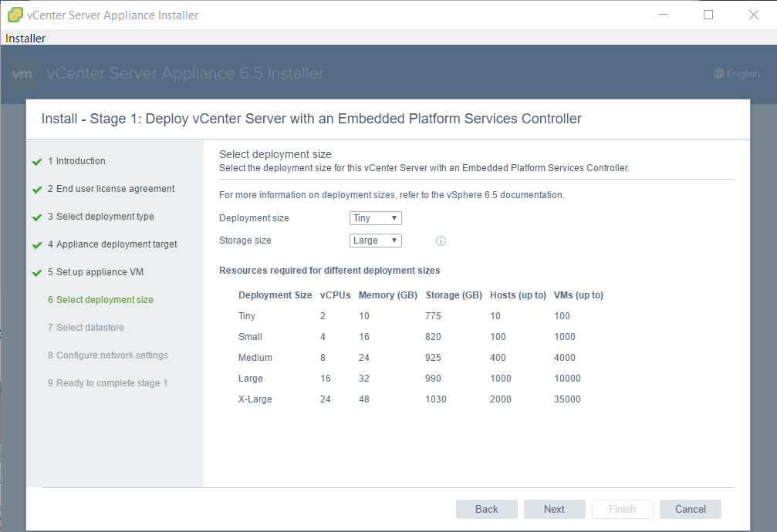
Task: Click the Large row label in table
Action: tap(251, 379)
